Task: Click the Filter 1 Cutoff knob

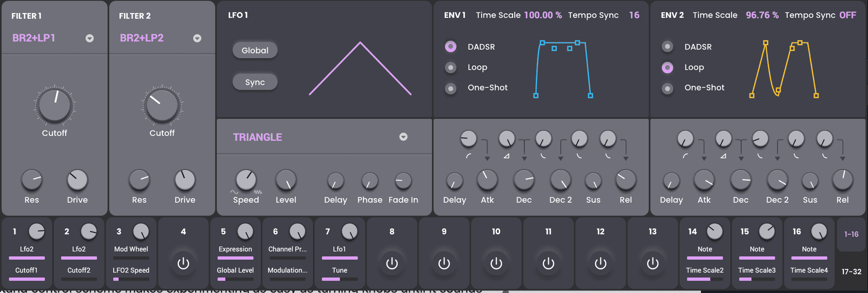Action: (54, 106)
